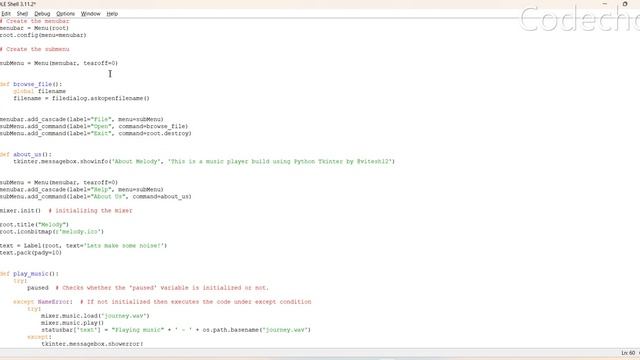Minimize the IDLE Shell window
Image resolution: width=640 pixels, height=360 pixels.
(x=605, y=4)
